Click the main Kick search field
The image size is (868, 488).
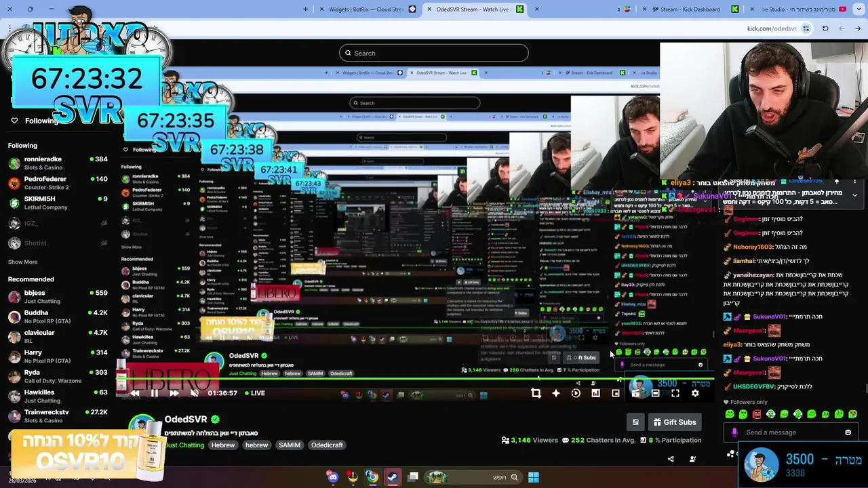point(434,53)
